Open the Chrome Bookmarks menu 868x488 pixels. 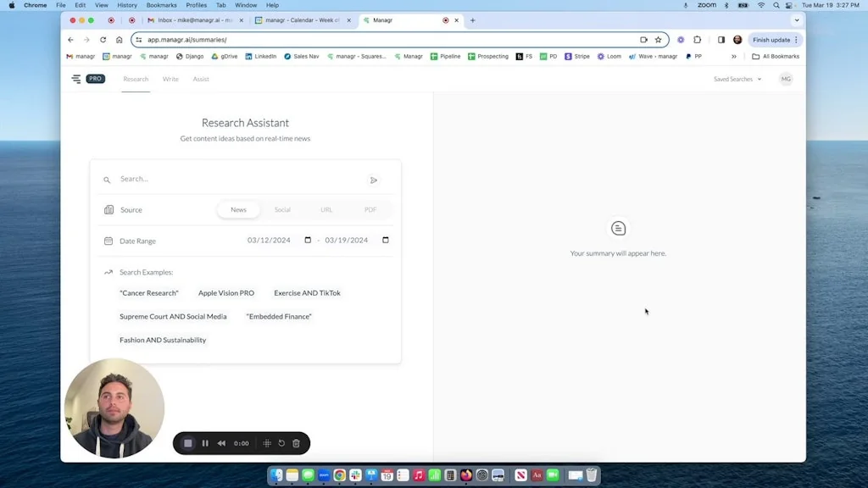click(160, 4)
